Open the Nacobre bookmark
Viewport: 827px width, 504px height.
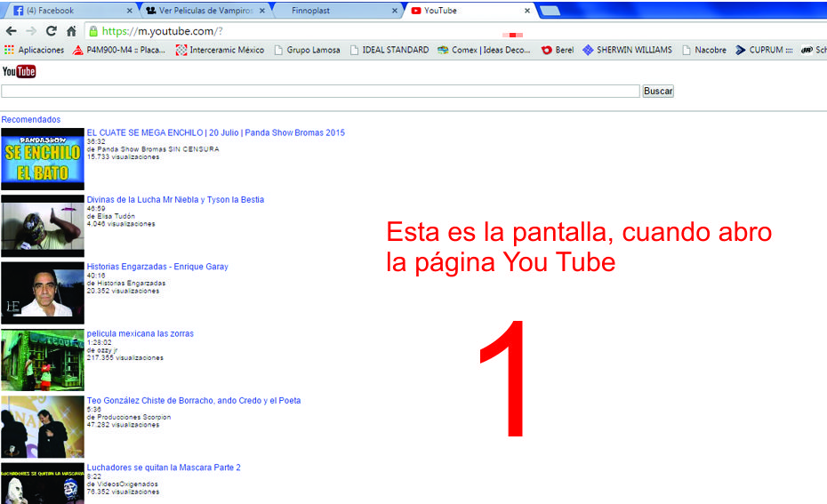(704, 50)
